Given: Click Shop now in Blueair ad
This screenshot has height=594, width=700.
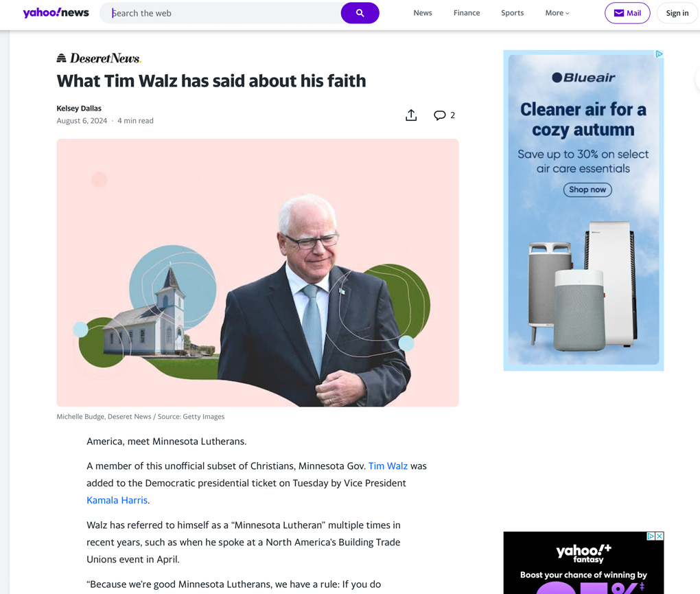Looking at the screenshot, I should 587,190.
